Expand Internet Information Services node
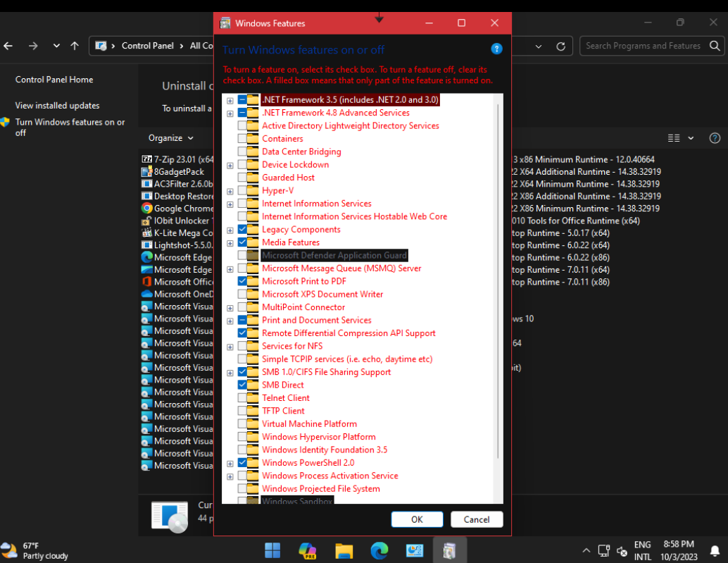This screenshot has height=563, width=728. tap(230, 204)
